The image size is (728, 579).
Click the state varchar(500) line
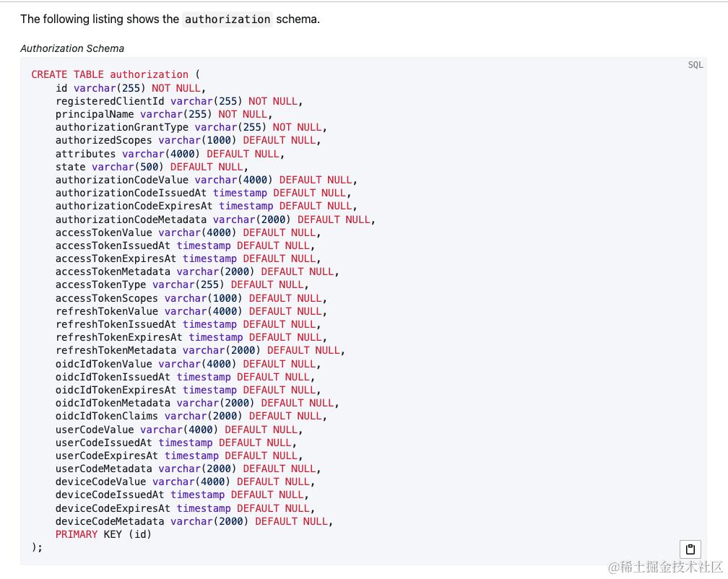point(152,167)
